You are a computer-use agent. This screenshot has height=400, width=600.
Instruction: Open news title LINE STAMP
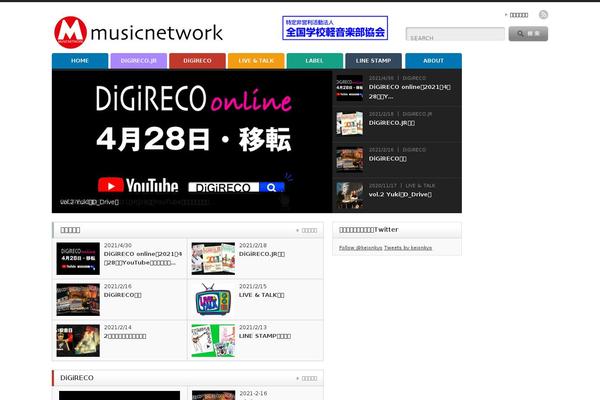265,336
